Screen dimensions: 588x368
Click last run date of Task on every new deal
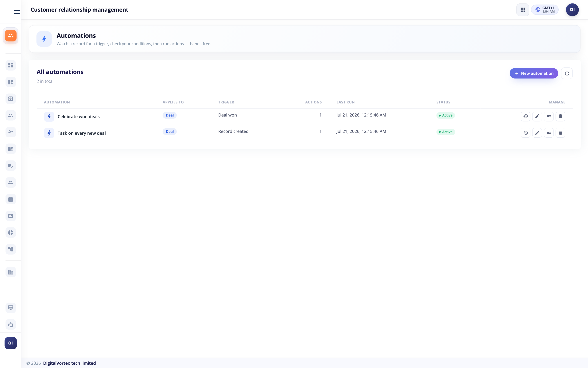pyautogui.click(x=361, y=131)
